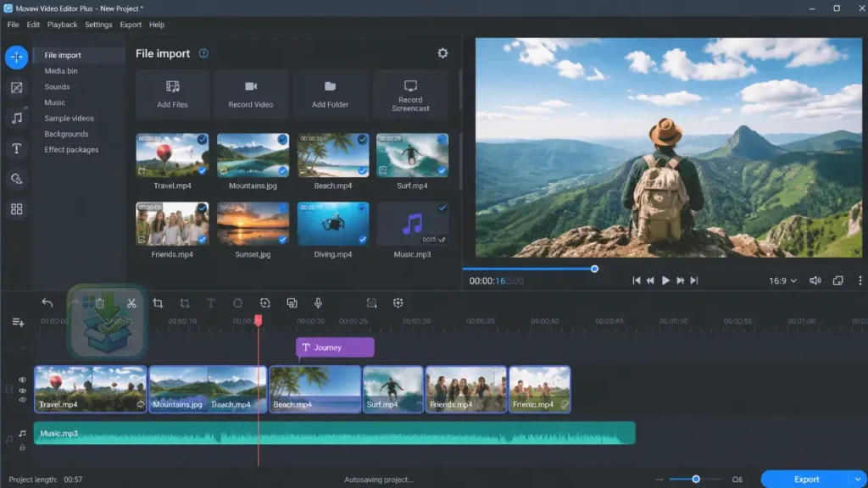The width and height of the screenshot is (868, 488).
Task: Toggle the top-corner checkmark on Mountains.jpg tile
Action: (x=282, y=140)
